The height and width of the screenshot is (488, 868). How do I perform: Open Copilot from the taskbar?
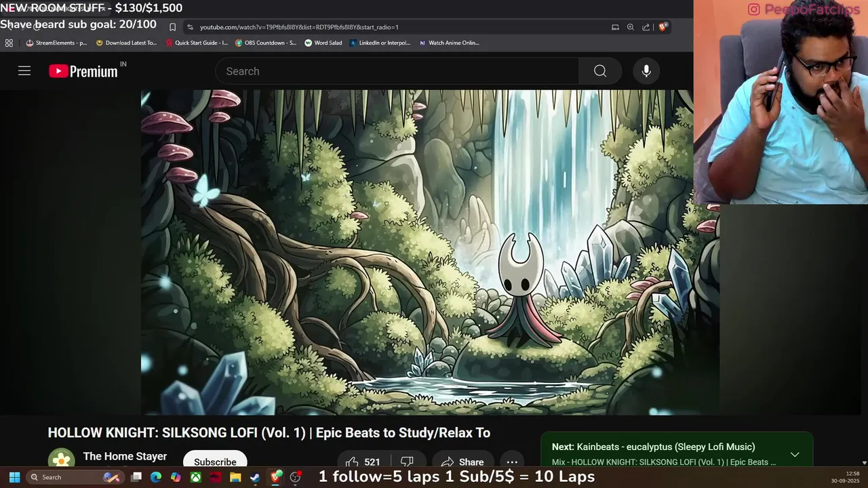(176, 477)
